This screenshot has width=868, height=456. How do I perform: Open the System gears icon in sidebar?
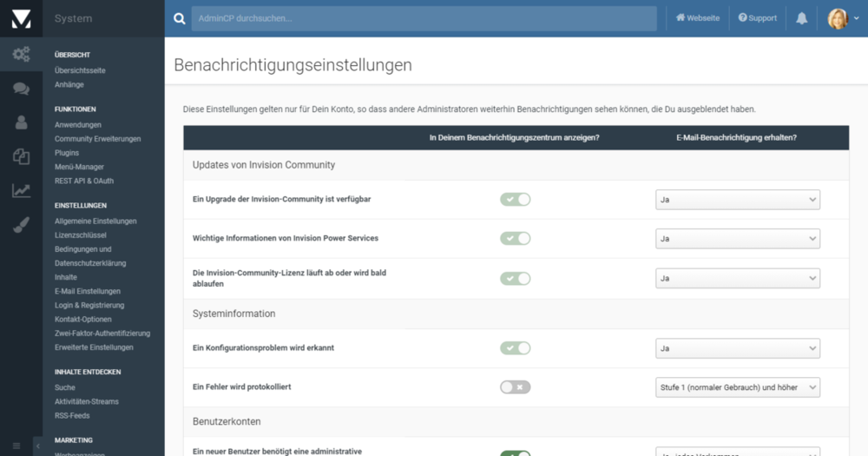(21, 54)
